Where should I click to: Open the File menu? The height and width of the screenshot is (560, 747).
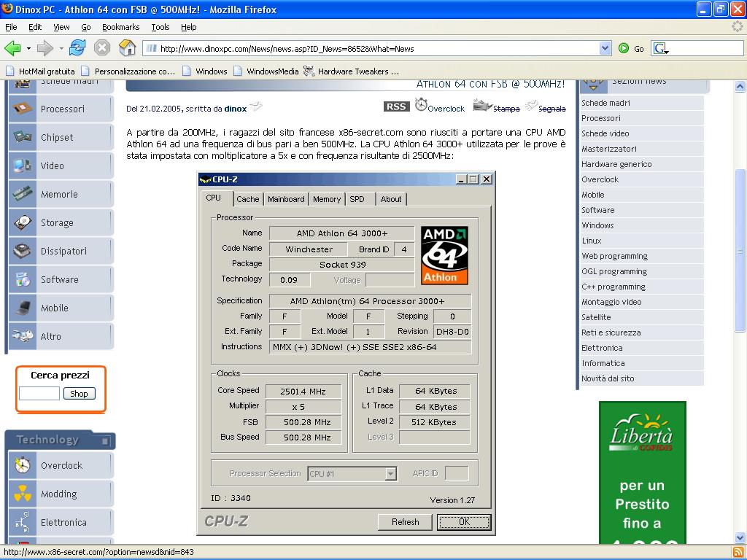[x=11, y=27]
